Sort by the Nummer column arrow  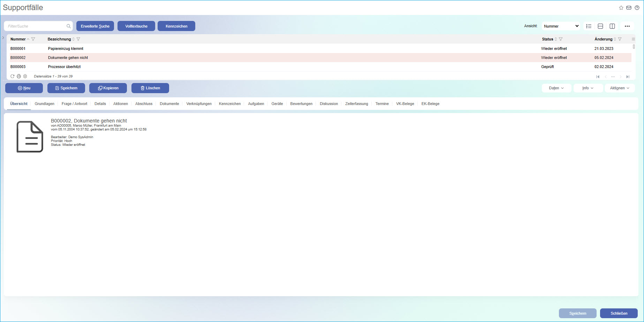tap(28, 39)
